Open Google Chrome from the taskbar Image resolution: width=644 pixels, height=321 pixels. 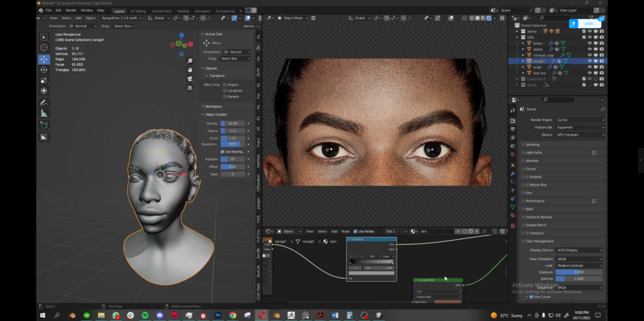pos(233,315)
